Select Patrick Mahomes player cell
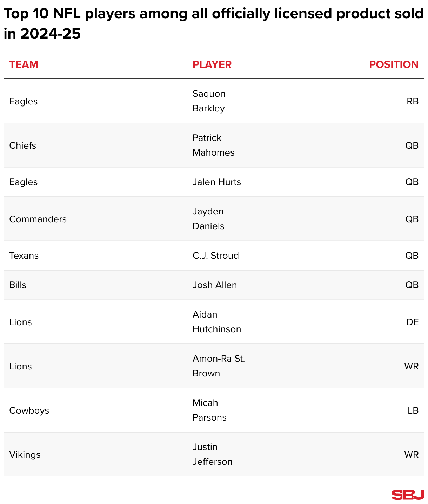This screenshot has height=504, width=428. [x=213, y=145]
